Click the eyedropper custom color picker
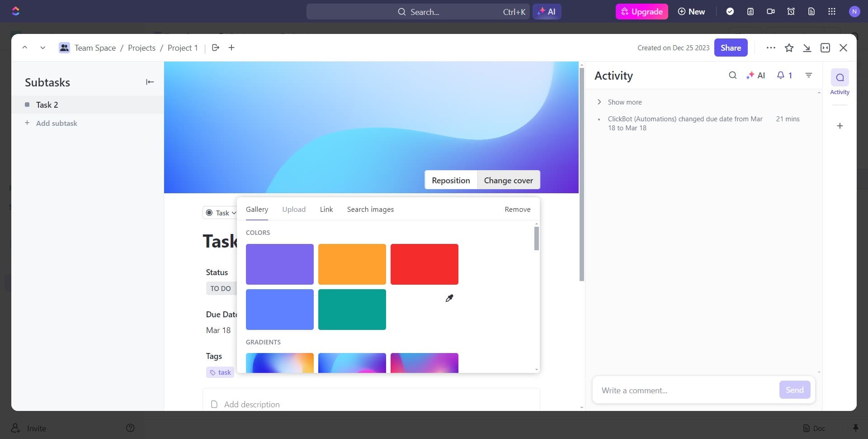 [449, 298]
